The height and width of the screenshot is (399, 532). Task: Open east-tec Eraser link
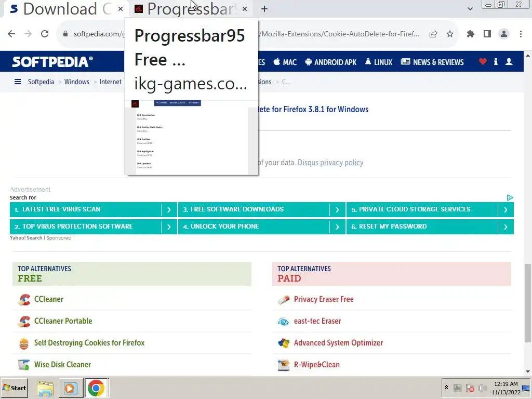(317, 321)
